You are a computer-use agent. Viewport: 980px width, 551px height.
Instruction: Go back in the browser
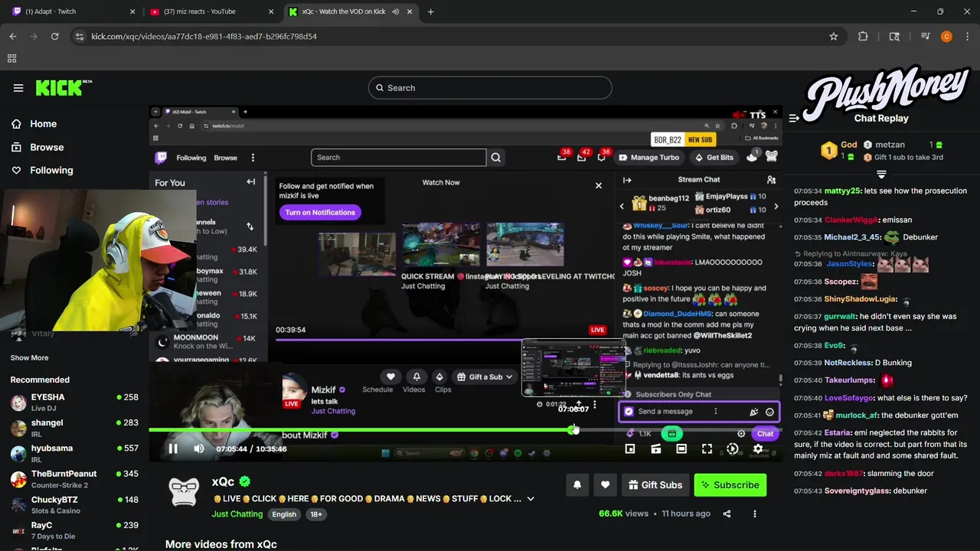pyautogui.click(x=13, y=36)
